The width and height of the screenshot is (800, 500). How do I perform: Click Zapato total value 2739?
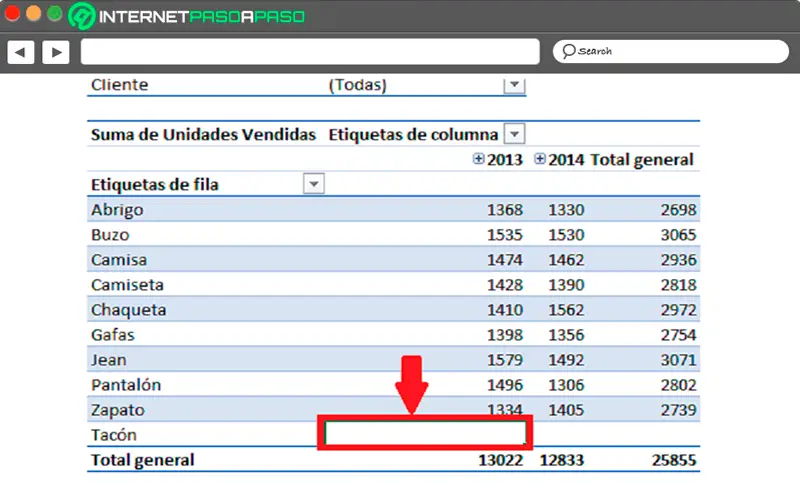click(x=678, y=410)
